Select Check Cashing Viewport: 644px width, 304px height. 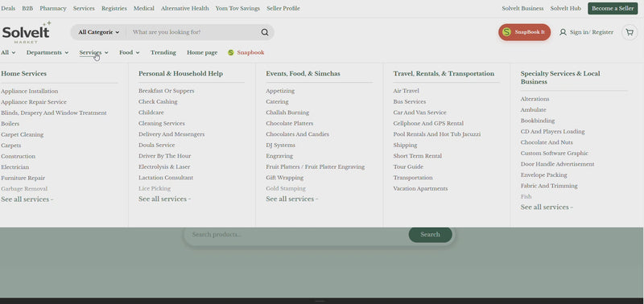pos(158,101)
